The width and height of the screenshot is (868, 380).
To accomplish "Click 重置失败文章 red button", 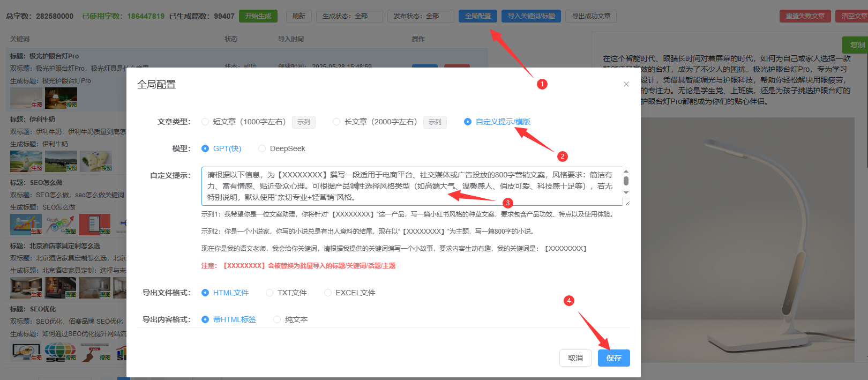I will click(805, 16).
